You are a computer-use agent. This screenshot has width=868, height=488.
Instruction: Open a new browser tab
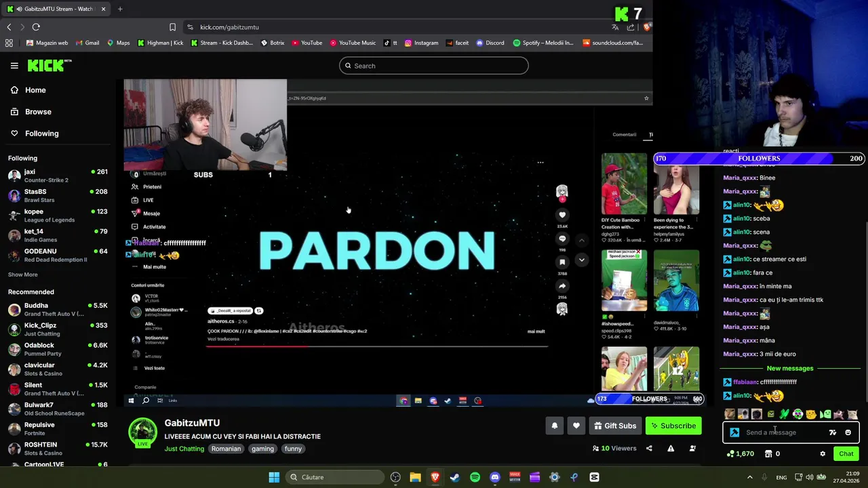(120, 9)
